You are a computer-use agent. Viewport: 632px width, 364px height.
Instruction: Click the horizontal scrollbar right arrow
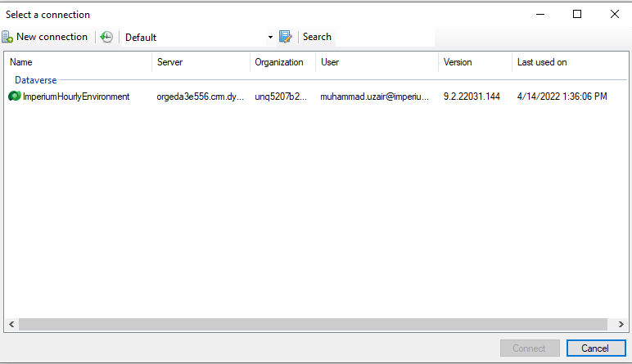[620, 325]
